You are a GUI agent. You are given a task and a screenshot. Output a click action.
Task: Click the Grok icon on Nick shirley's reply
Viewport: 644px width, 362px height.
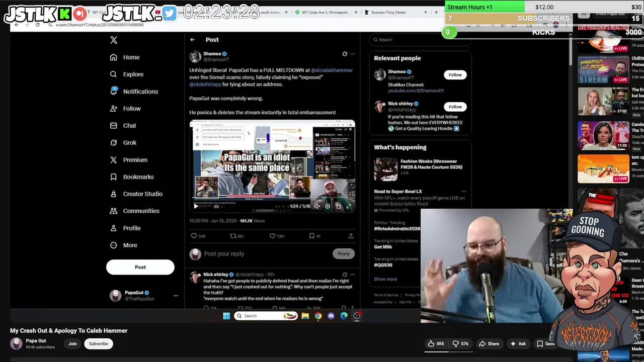pos(345,275)
